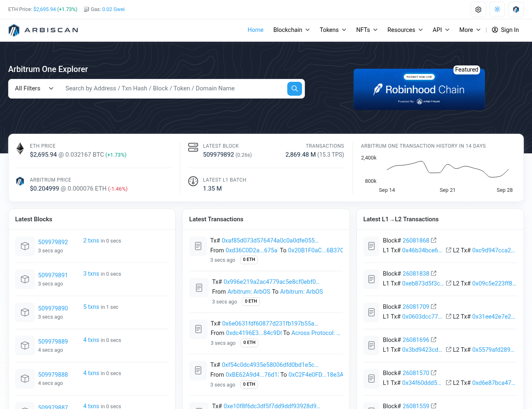Click ETH price $2,695.94 in top bar
This screenshot has width=532, height=409.
[45, 9]
